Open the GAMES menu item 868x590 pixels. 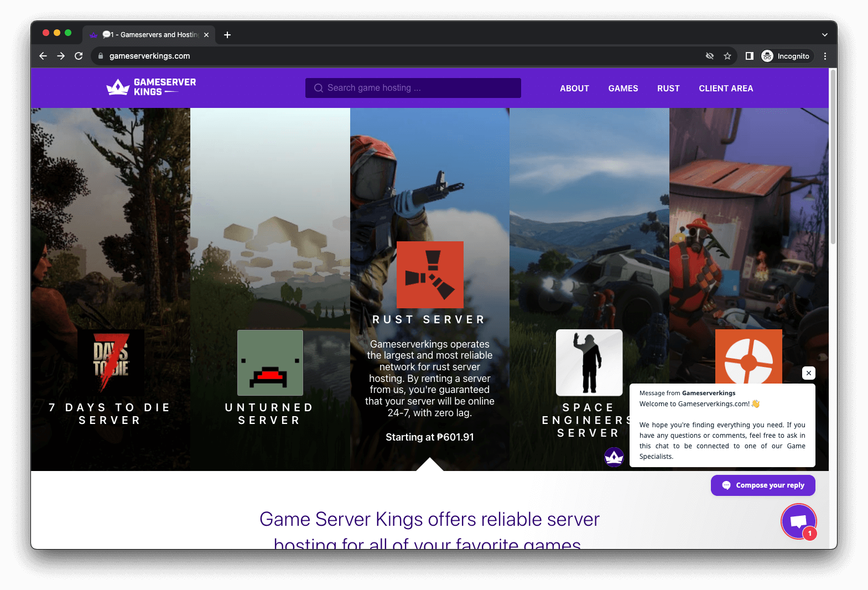click(623, 89)
